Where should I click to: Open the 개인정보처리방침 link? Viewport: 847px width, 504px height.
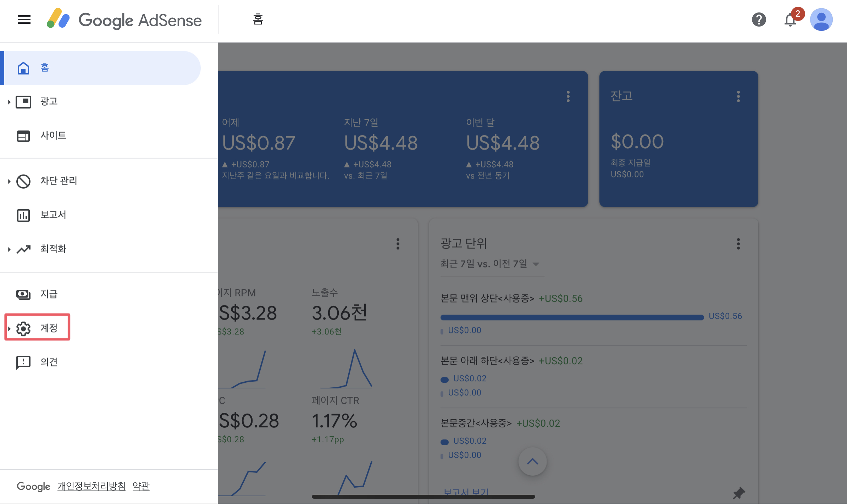(x=92, y=486)
